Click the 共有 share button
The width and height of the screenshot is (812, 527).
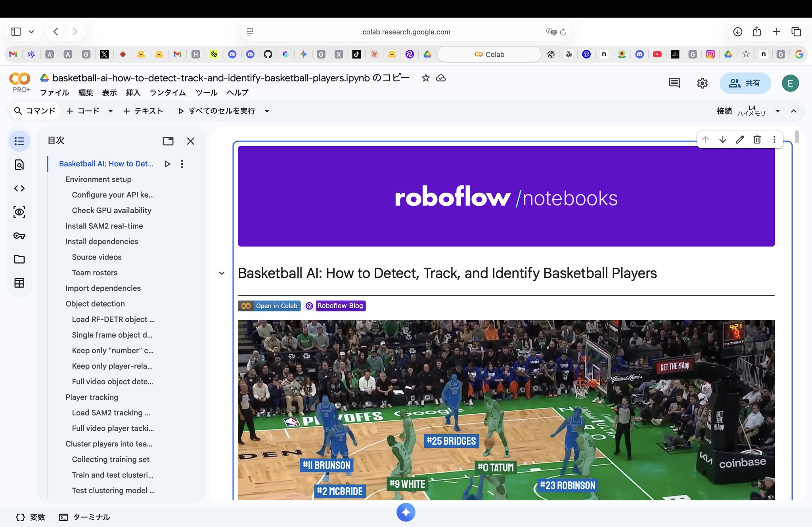coord(745,83)
